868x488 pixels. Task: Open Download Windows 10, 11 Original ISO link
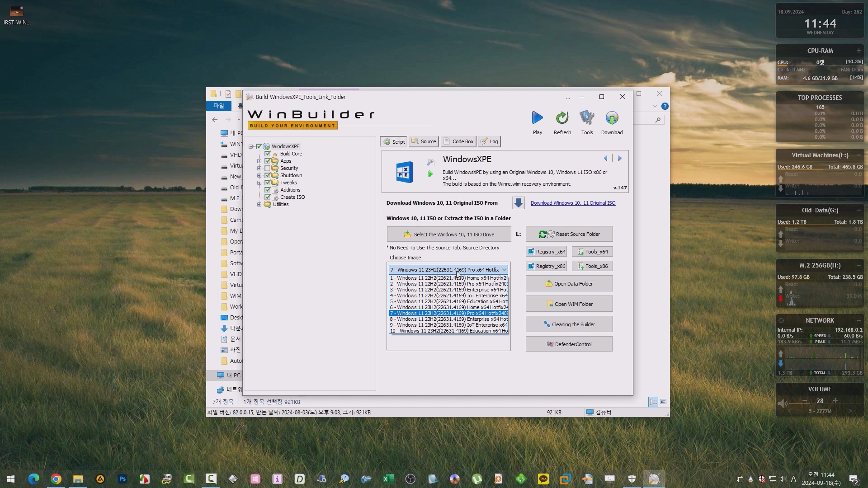coord(573,203)
